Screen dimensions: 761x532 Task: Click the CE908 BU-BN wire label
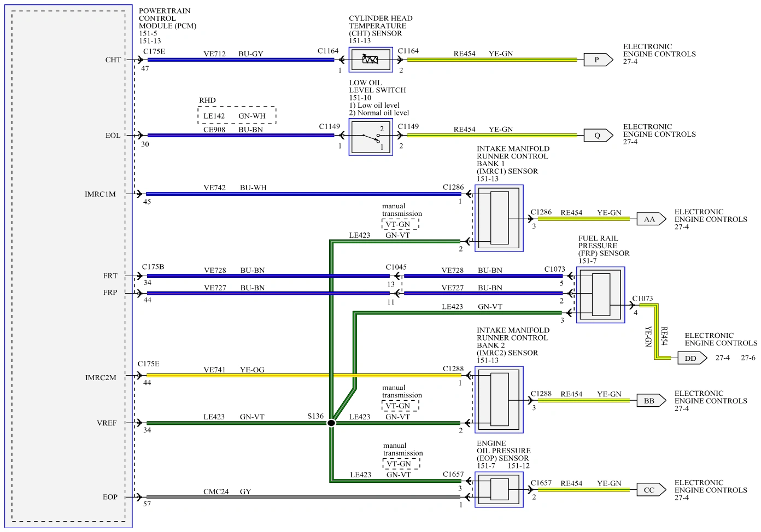click(233, 130)
